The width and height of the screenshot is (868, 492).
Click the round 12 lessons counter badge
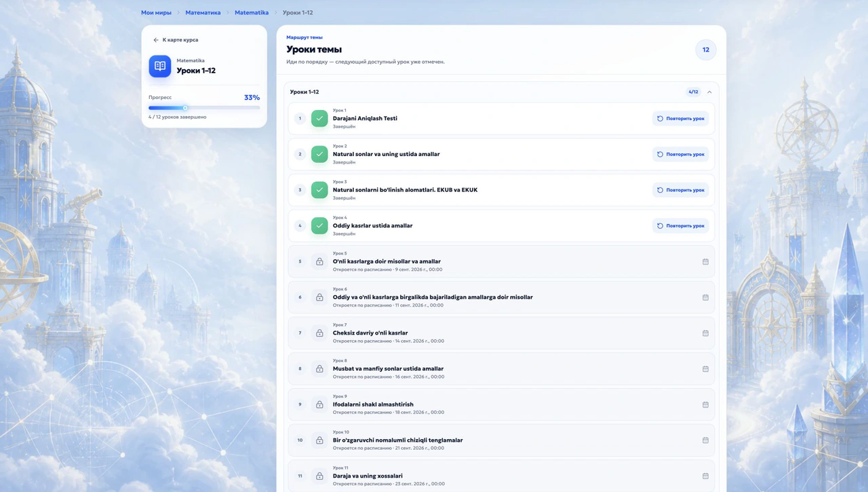706,50
